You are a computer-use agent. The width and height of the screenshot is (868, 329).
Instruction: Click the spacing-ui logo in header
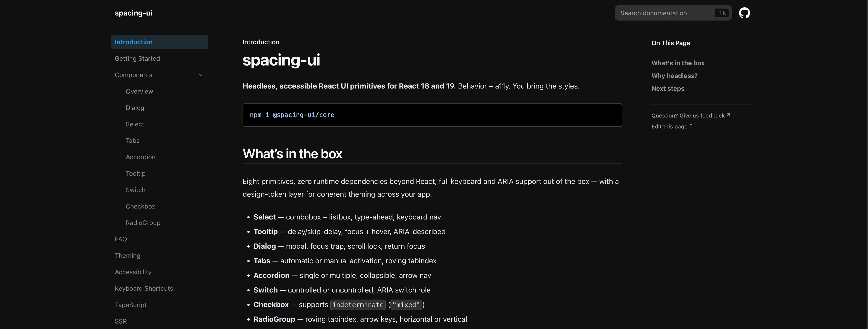[x=133, y=13]
